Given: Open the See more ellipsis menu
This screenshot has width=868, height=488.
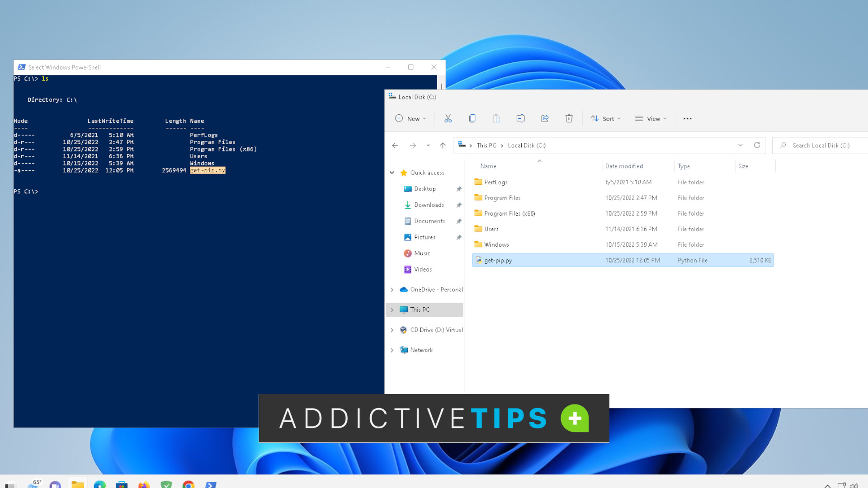Looking at the screenshot, I should pos(687,118).
